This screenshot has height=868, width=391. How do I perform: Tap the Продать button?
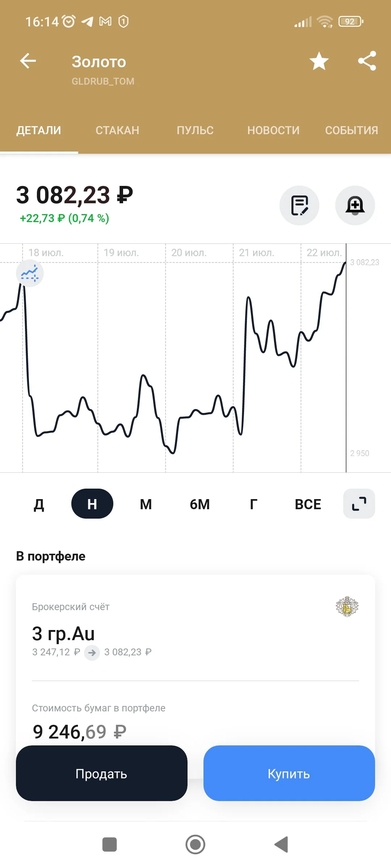(102, 773)
